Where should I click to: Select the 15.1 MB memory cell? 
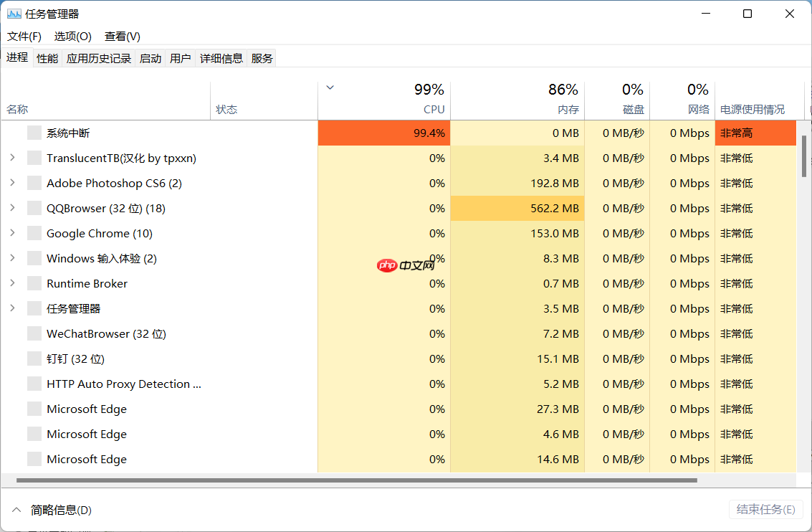(517, 359)
